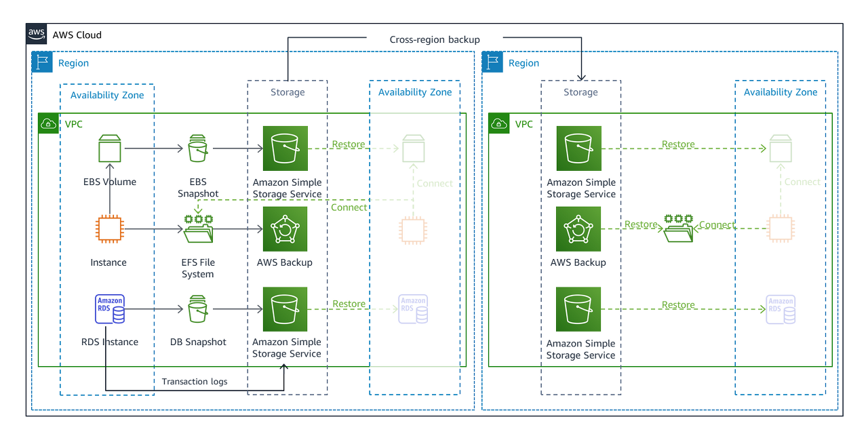Click "Restore" label beside right AWS Backup
The width and height of the screenshot is (868, 438).
[641, 224]
